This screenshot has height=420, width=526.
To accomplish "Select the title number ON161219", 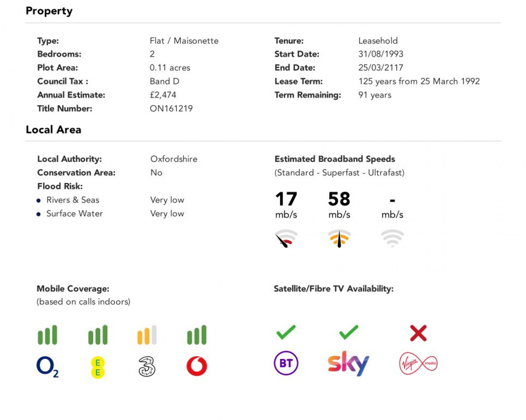I will [171, 109].
